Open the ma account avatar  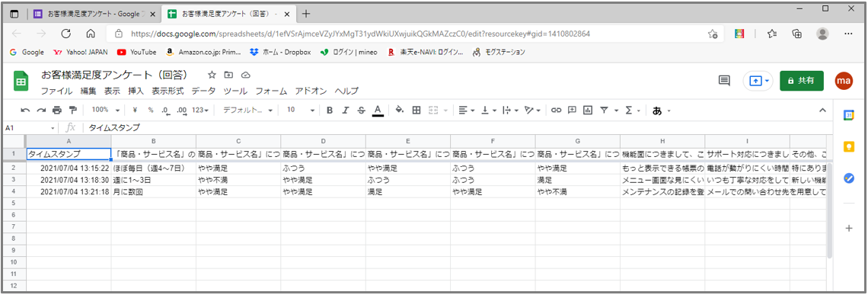pos(844,80)
